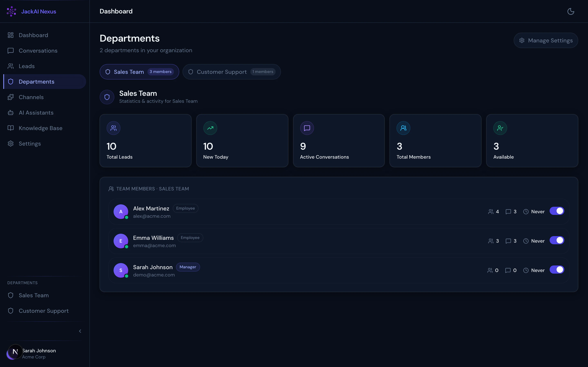The image size is (588, 367).
Task: Click the JackAI Nexus logo icon
Action: pyautogui.click(x=11, y=11)
